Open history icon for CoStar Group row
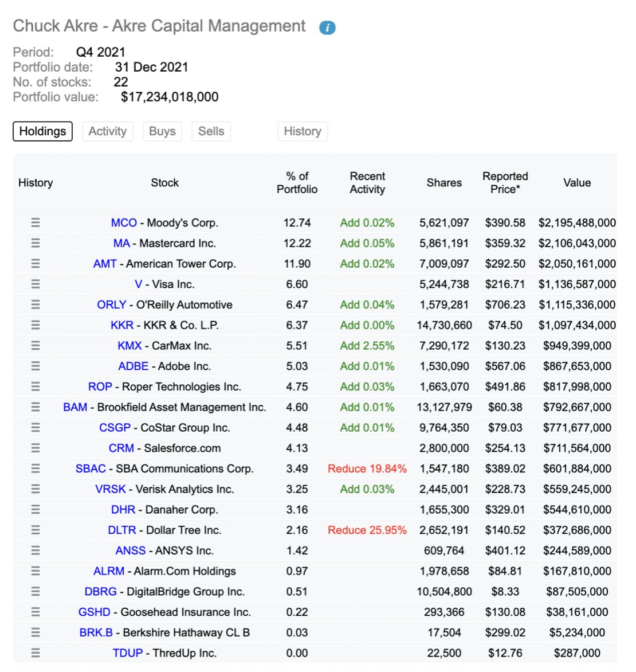 pyautogui.click(x=36, y=427)
